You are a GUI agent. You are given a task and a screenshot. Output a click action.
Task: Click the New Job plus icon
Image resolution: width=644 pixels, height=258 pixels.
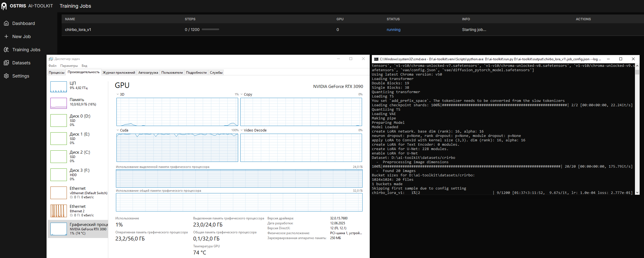pos(6,36)
